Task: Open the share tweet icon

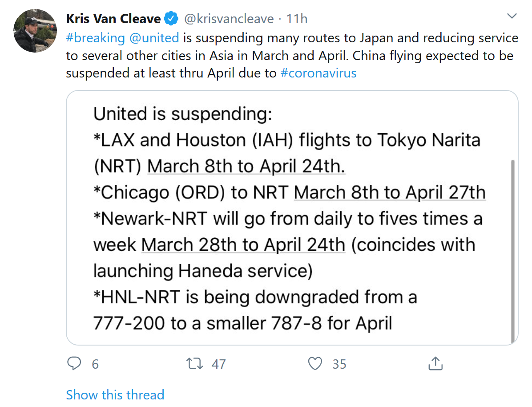Action: pos(435,364)
